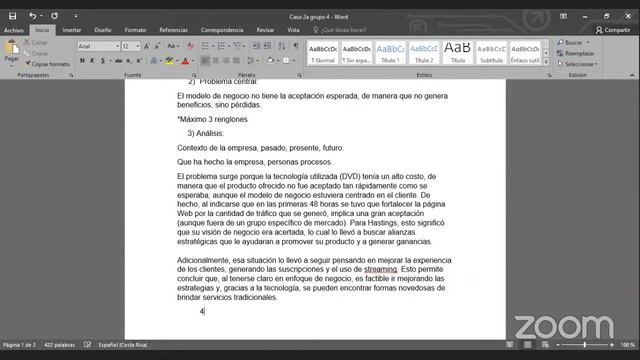Screen dimensions: 640x360
Task: Toggle bold (N) formatting
Action: (x=82, y=61)
